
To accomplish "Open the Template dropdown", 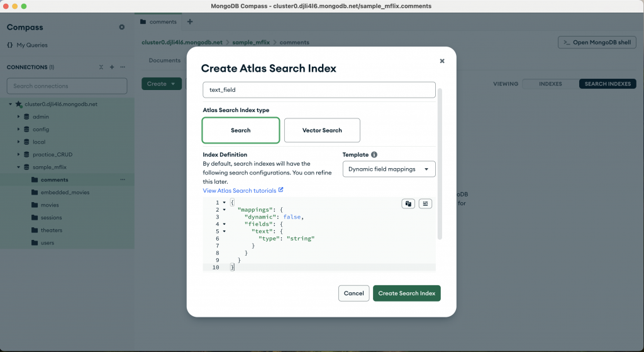I will [x=389, y=169].
